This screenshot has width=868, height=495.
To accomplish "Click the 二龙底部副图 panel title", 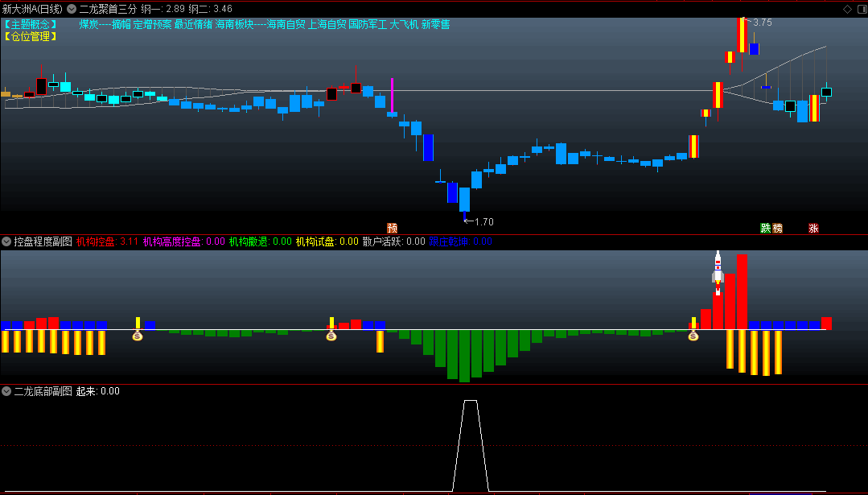I will coord(43,391).
